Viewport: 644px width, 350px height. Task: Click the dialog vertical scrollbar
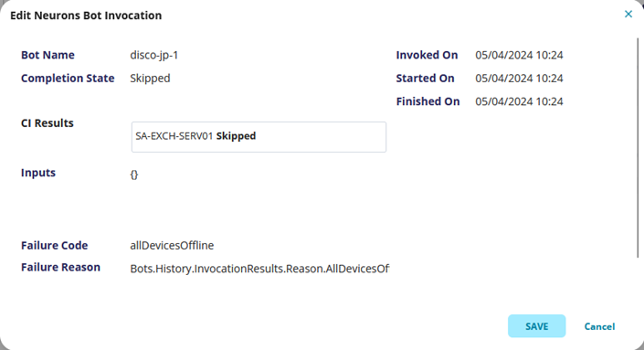pos(638,148)
